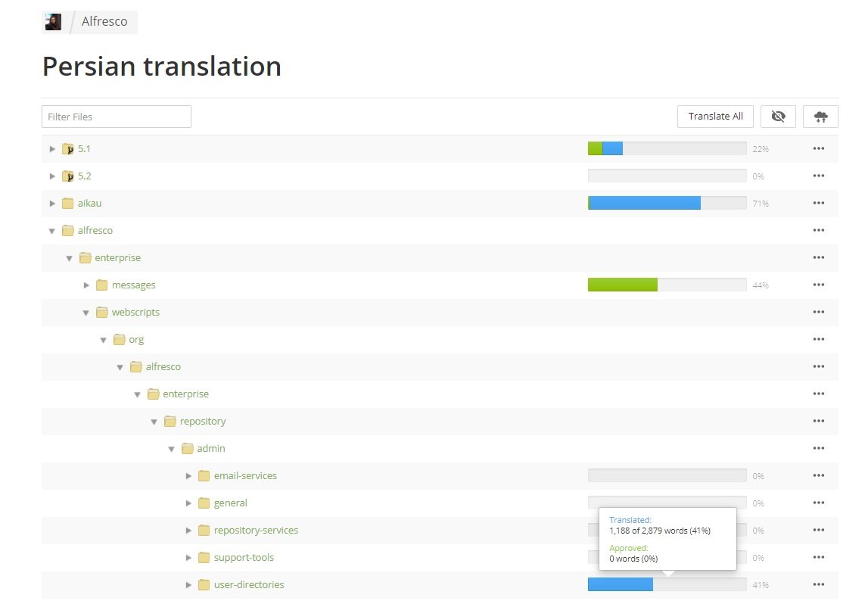Open the three-dot menu for org

(819, 339)
